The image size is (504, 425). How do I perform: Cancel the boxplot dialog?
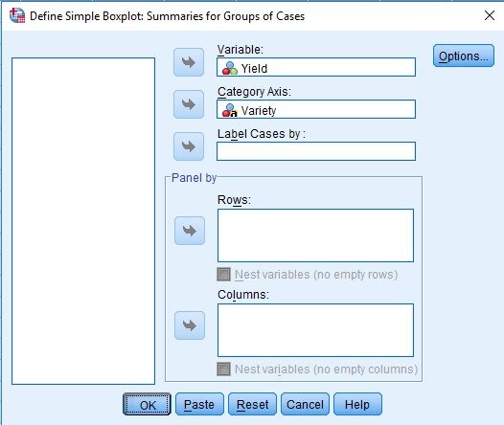coord(305,405)
